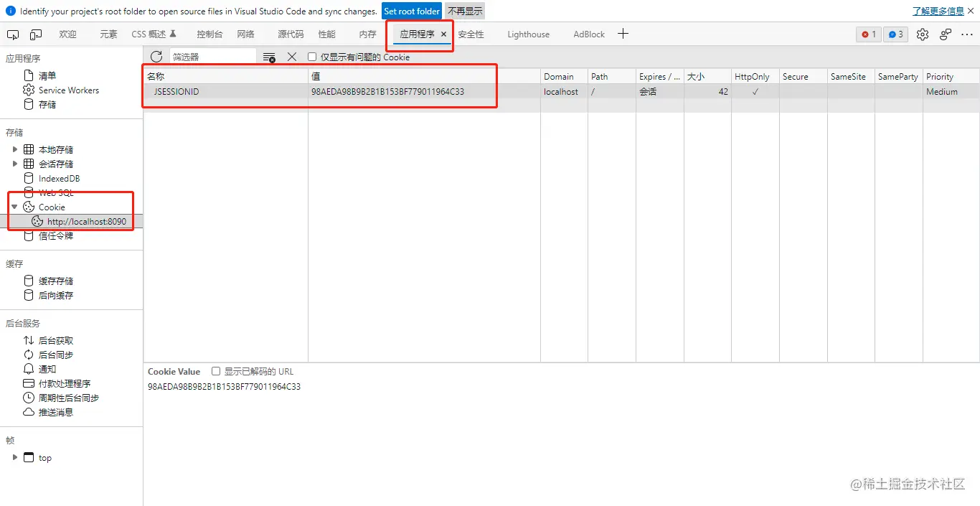Viewport: 980px width, 506px height.
Task: Open customize and control DevTools icon
Action: [x=946, y=34]
